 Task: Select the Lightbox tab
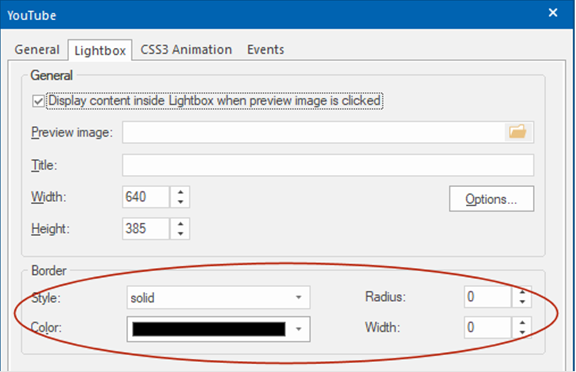click(100, 50)
